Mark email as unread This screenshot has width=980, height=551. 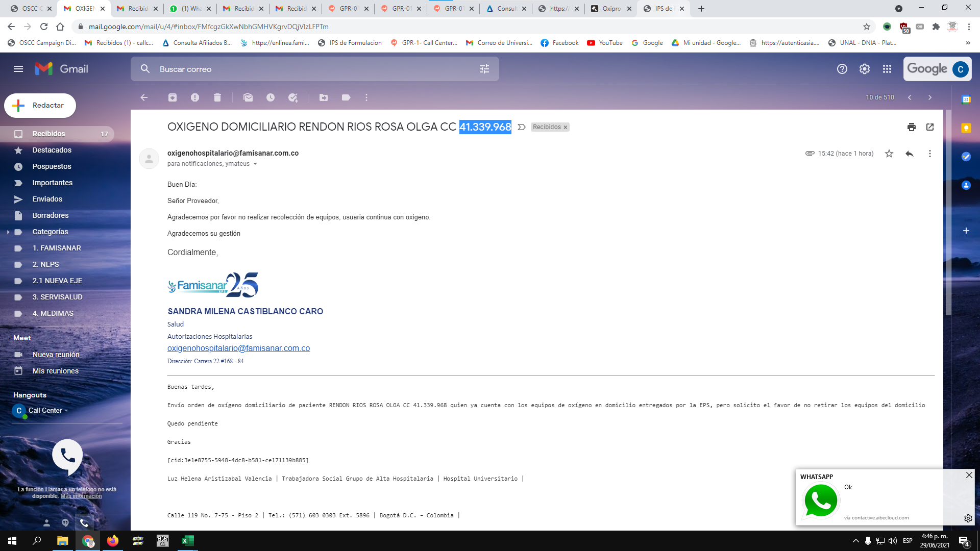(248, 97)
